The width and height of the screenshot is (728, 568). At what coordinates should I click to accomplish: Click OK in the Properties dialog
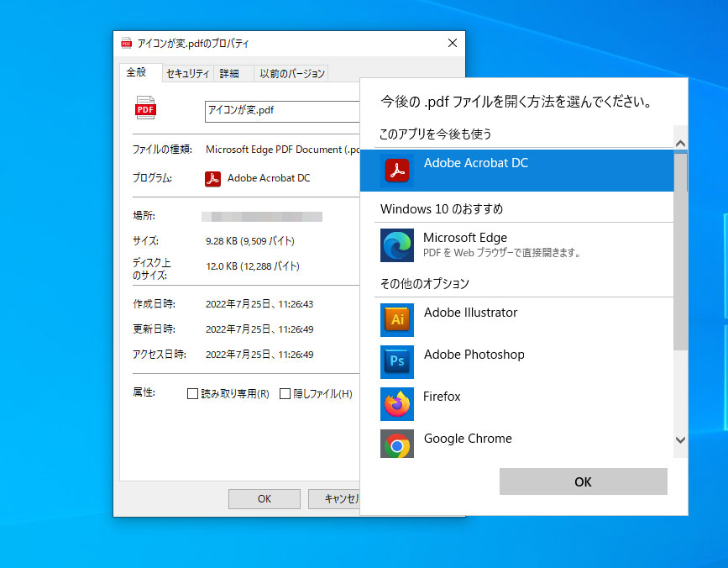[264, 499]
